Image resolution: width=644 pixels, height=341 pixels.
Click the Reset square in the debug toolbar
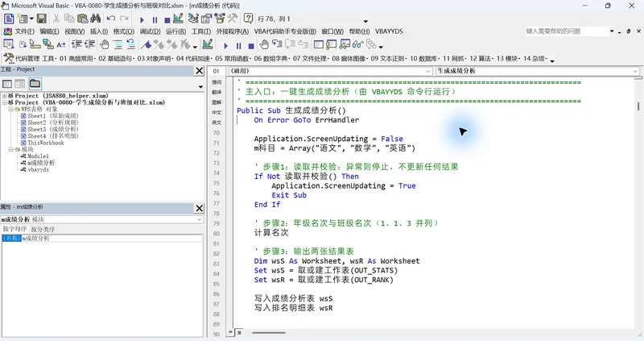[251, 46]
